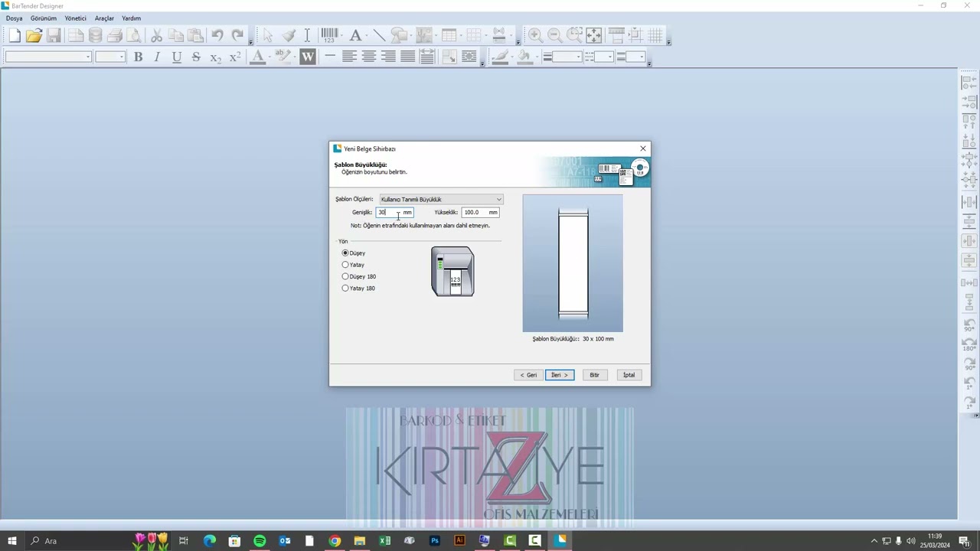
Task: Click the '< Geri' button
Action: coord(528,375)
